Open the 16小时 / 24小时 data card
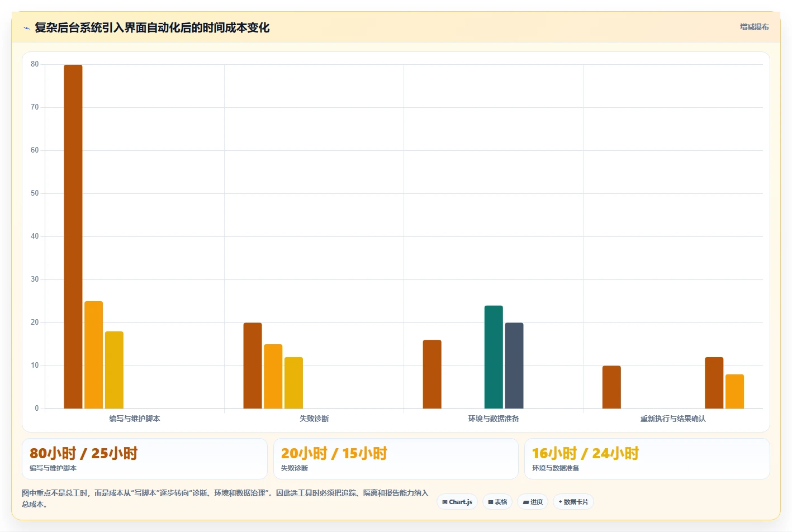This screenshot has height=532, width=792. (x=647, y=459)
